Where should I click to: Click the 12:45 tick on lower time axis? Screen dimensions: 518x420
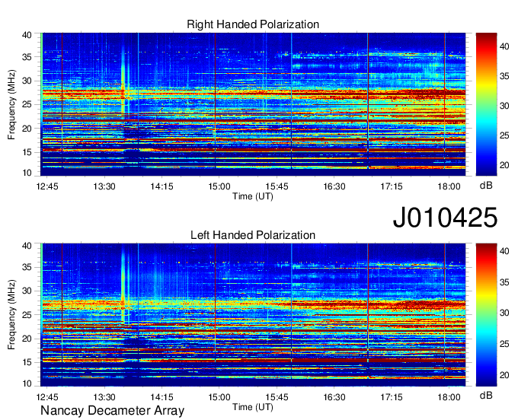click(47, 397)
